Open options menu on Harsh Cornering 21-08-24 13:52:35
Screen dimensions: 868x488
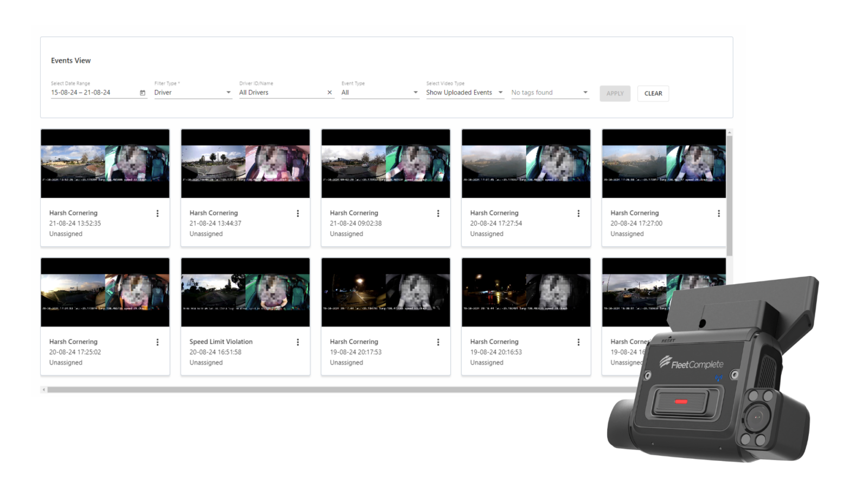tap(158, 213)
